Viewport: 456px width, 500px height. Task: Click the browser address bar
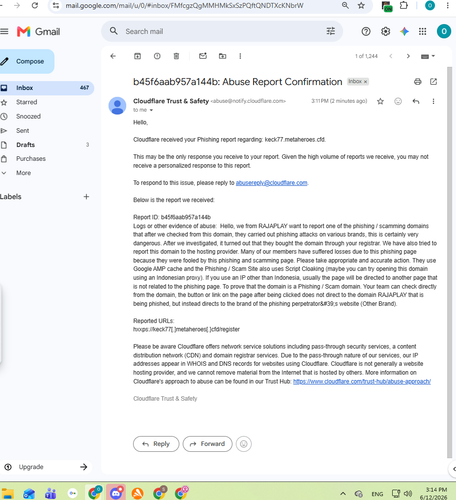pos(200,6)
